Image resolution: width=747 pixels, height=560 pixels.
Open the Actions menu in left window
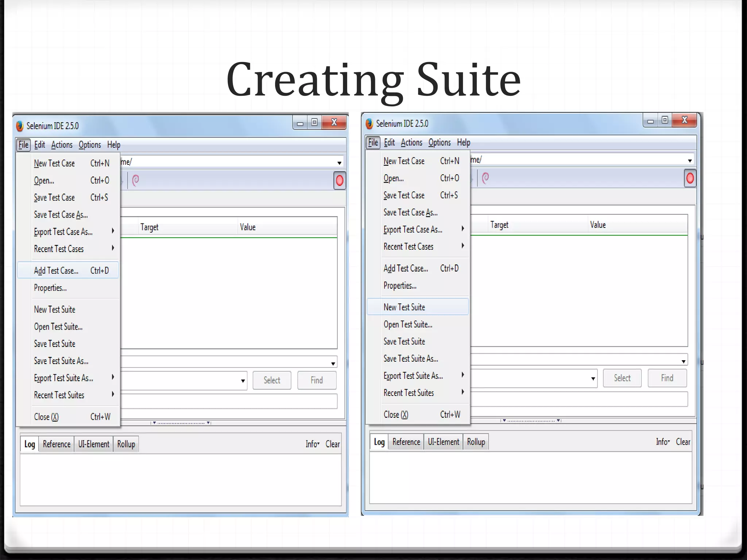click(x=62, y=145)
